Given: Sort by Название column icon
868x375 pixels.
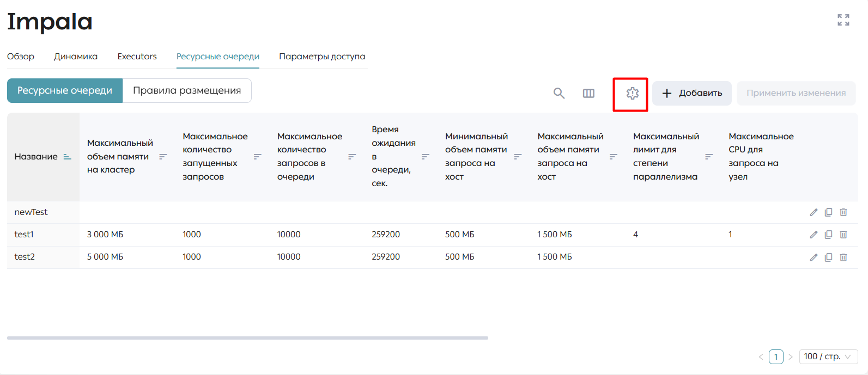Looking at the screenshot, I should pyautogui.click(x=67, y=157).
